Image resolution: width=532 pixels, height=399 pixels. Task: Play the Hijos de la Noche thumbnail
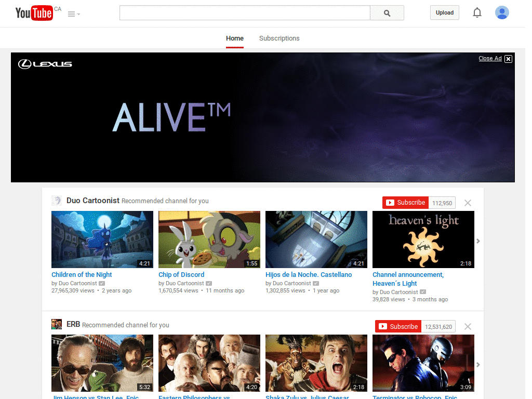pos(316,240)
